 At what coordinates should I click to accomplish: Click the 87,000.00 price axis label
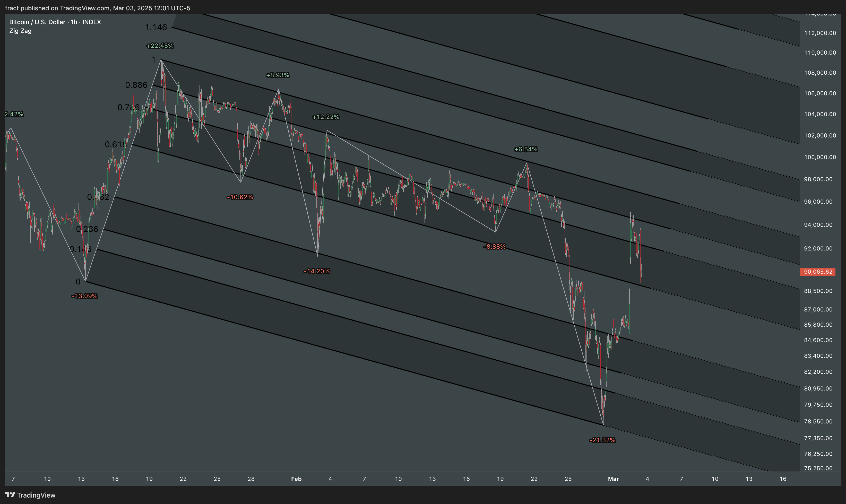pos(818,309)
